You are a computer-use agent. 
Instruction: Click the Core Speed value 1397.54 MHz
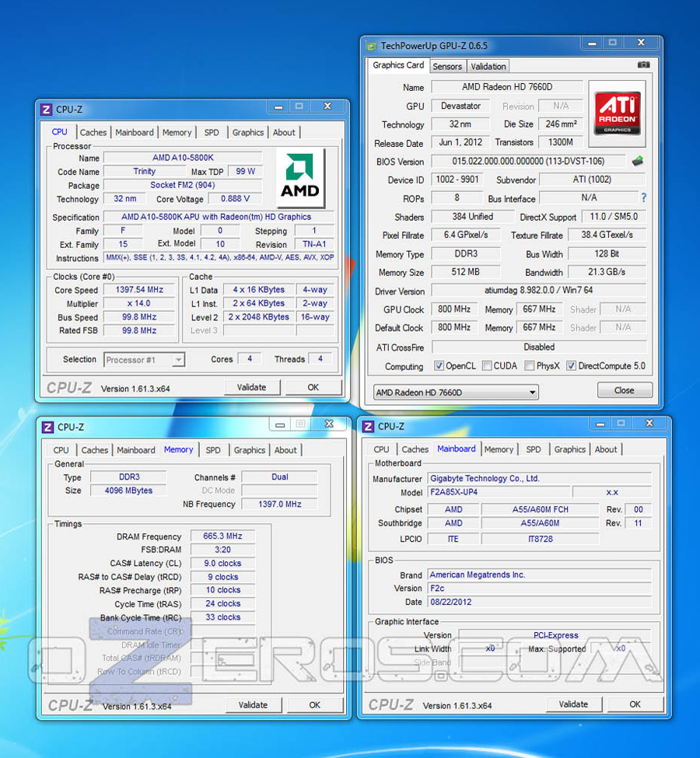tap(139, 290)
